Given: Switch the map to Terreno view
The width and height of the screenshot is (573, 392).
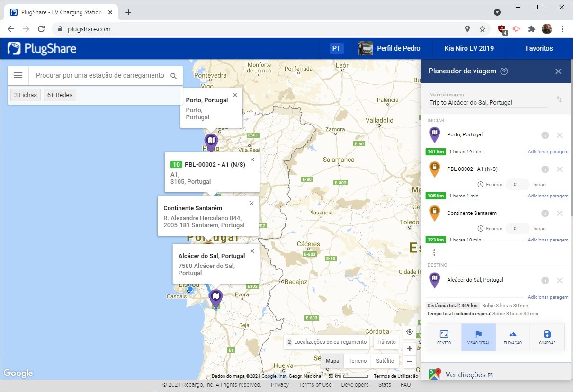Looking at the screenshot, I should [358, 361].
